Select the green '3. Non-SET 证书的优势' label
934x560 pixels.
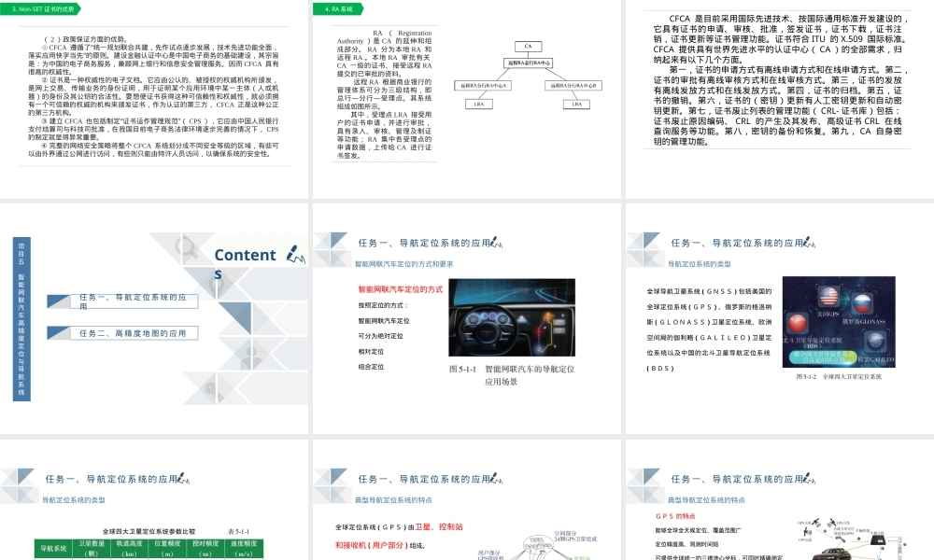(x=40, y=9)
